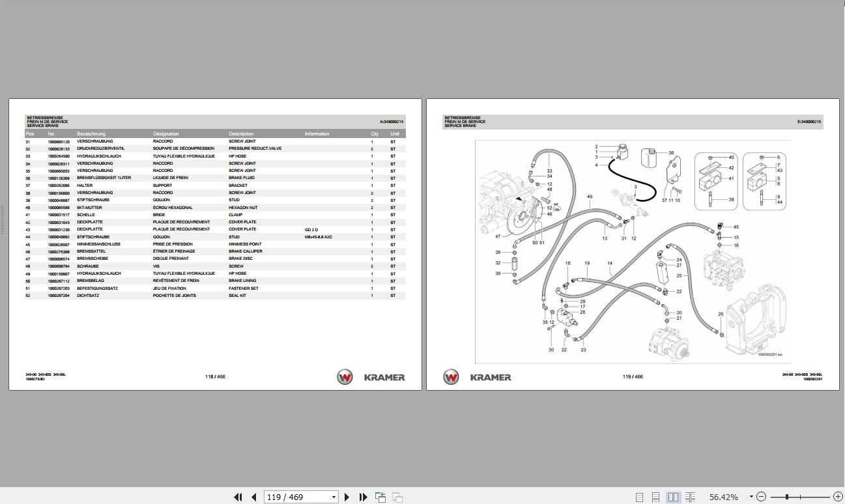Open the page number dropdown arrow

click(x=334, y=497)
